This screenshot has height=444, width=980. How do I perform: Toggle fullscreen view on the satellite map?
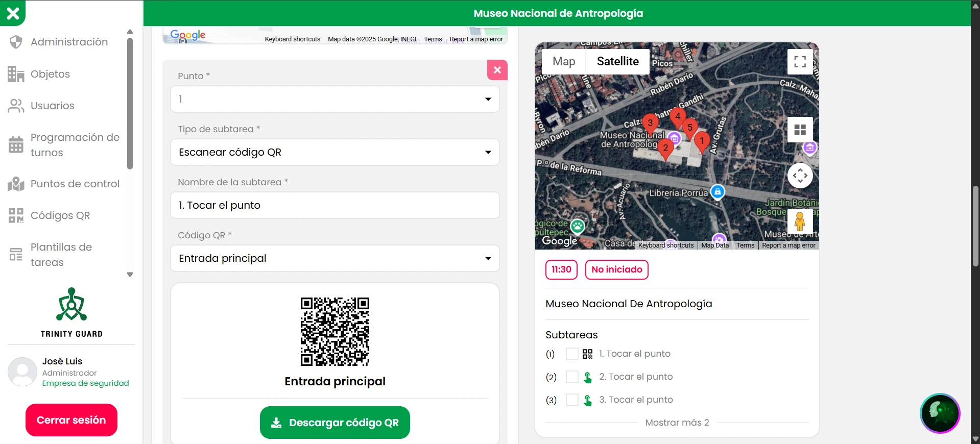(x=800, y=62)
